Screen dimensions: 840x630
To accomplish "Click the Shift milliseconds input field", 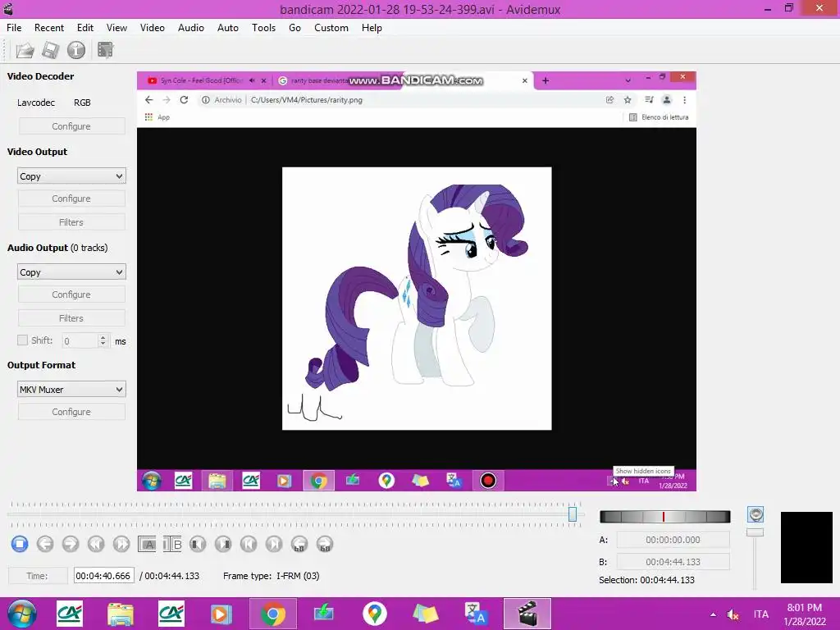I will pyautogui.click(x=80, y=340).
